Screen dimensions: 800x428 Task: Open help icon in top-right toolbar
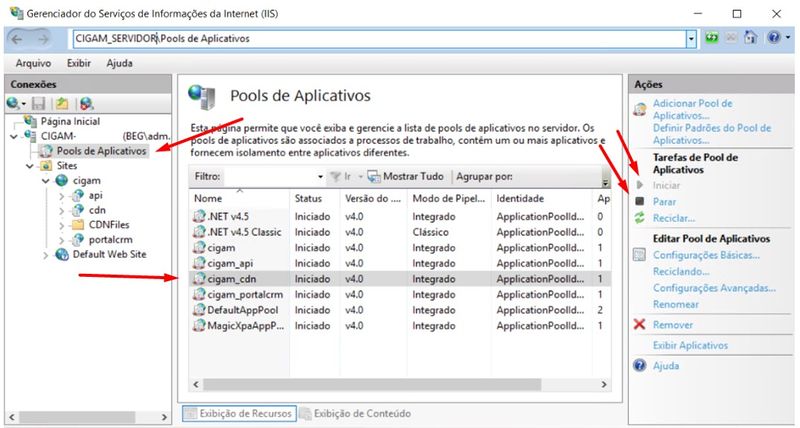pyautogui.click(x=774, y=38)
